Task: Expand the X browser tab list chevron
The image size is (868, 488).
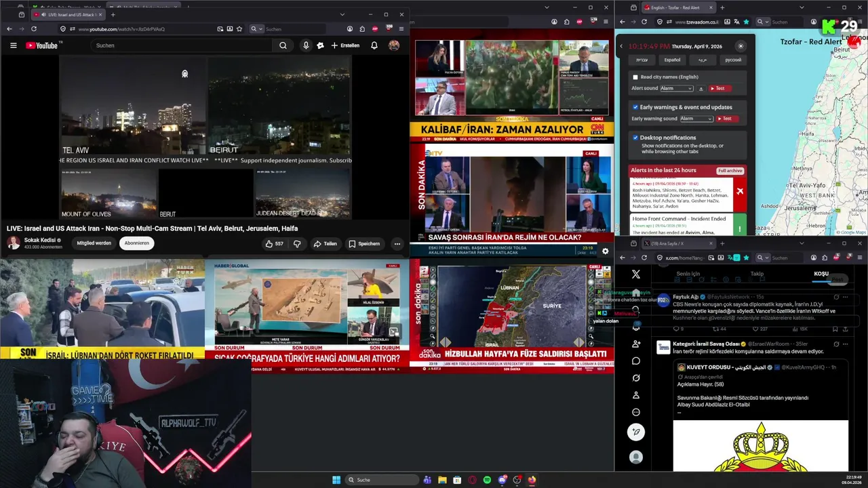Action: click(x=802, y=243)
